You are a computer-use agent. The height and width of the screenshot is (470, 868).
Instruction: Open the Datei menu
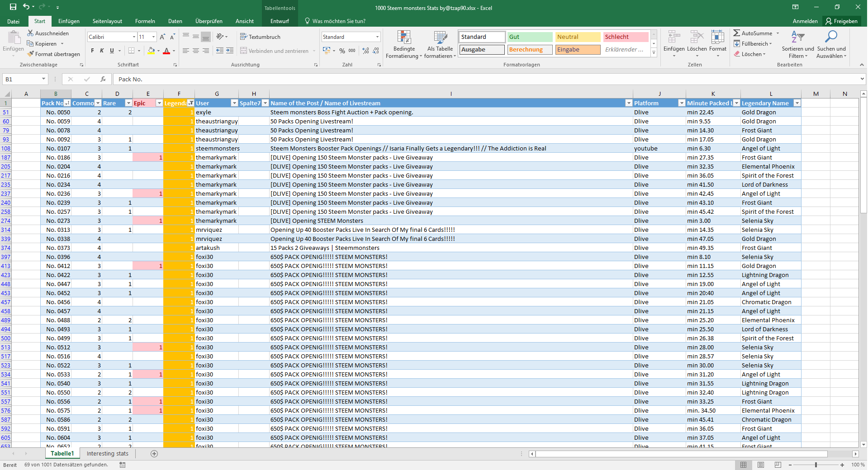[x=13, y=21]
